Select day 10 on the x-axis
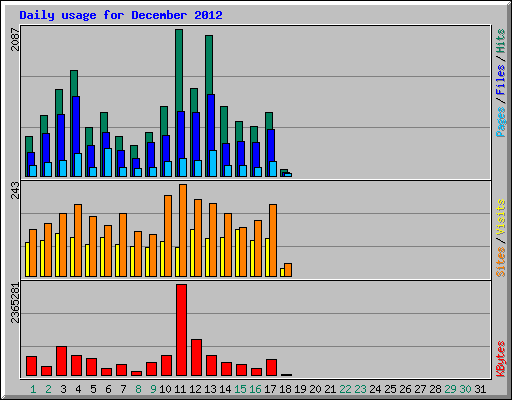The width and height of the screenshot is (512, 400). coord(165,389)
